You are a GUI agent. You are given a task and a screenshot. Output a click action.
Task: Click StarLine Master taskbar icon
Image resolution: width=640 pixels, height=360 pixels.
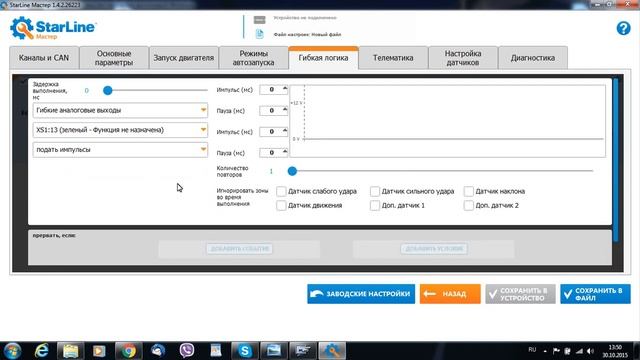tap(332, 351)
